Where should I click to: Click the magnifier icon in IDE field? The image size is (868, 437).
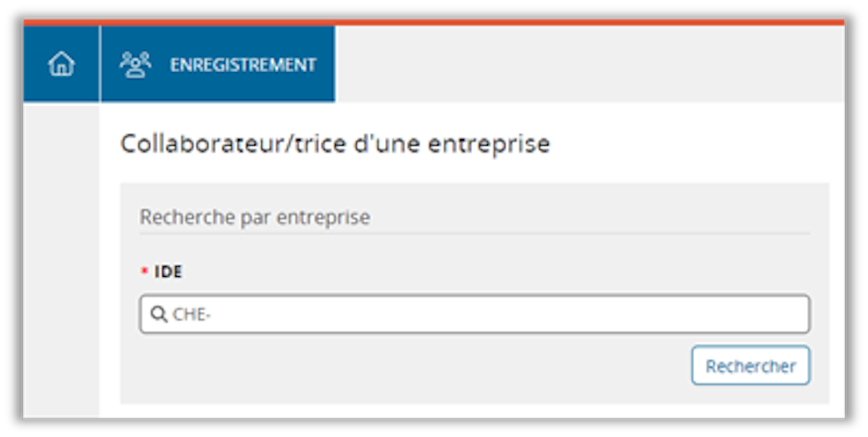pos(159,315)
